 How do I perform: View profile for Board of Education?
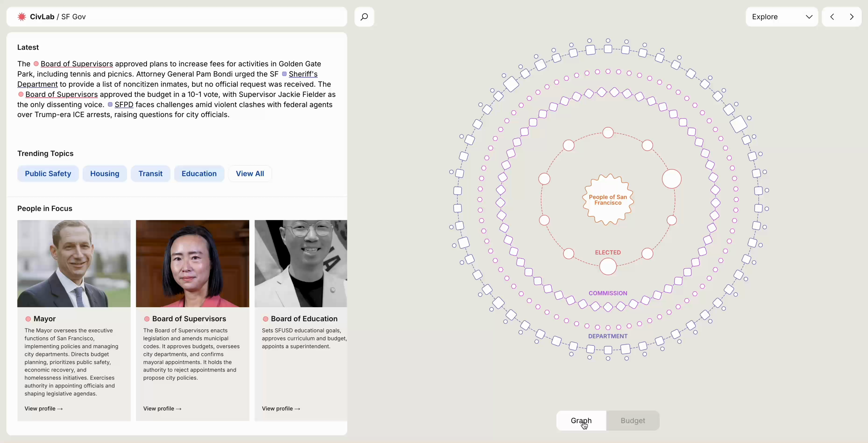pos(281,409)
